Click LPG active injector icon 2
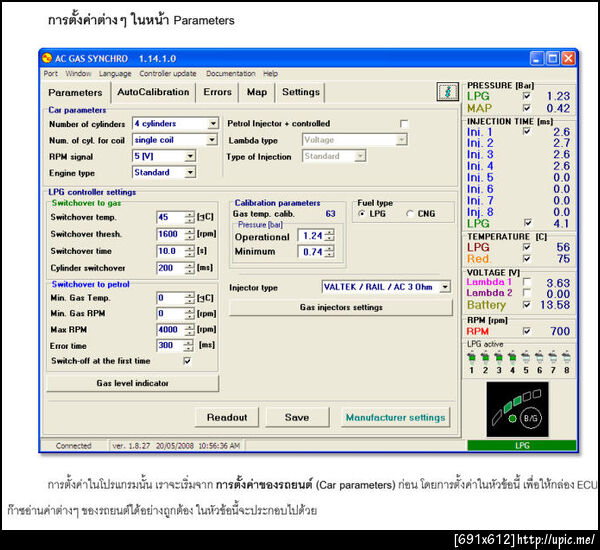 pyautogui.click(x=485, y=357)
